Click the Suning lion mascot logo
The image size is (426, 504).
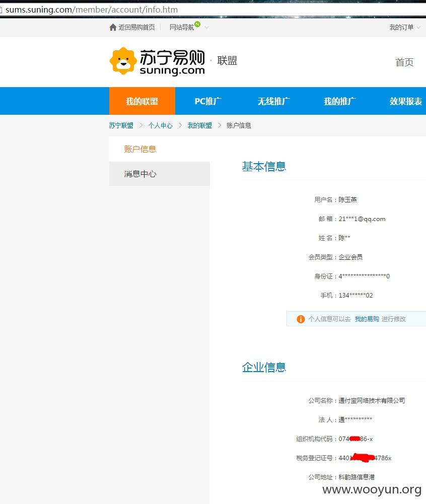click(123, 61)
